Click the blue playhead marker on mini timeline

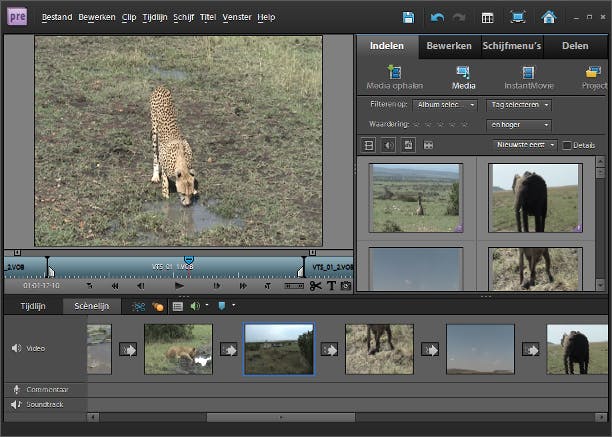[x=188, y=260]
